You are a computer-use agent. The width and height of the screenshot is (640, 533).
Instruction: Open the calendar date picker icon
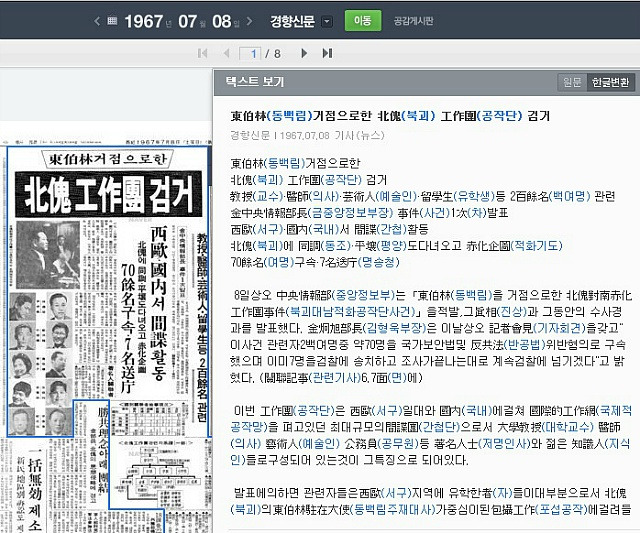(x=112, y=20)
